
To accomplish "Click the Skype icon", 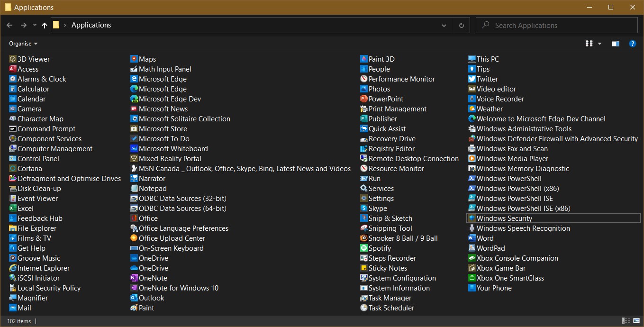I will [x=364, y=209].
